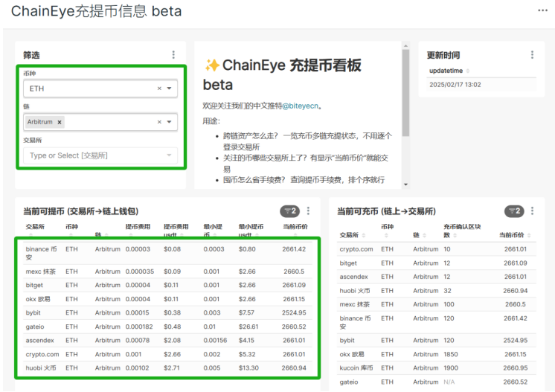555x392 pixels.
Task: Click confirmation count 1850 for okx
Action: click(451, 354)
